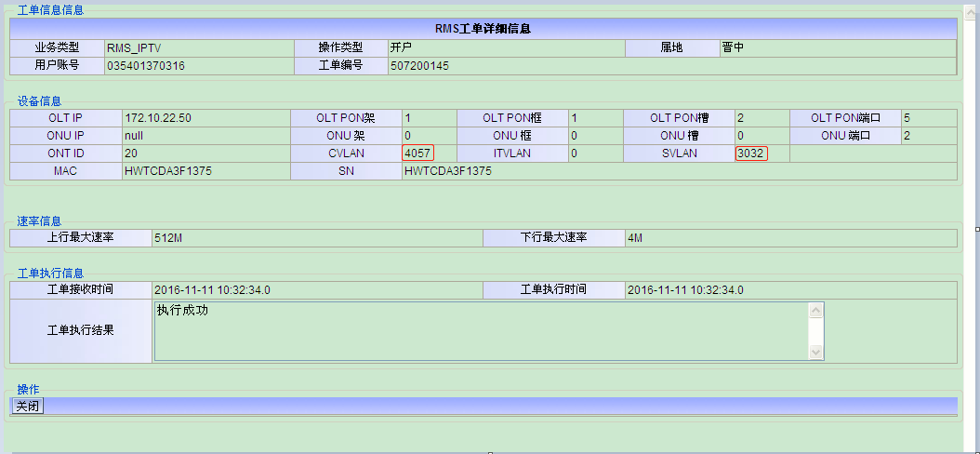Click the ONT ID value 20

point(131,154)
